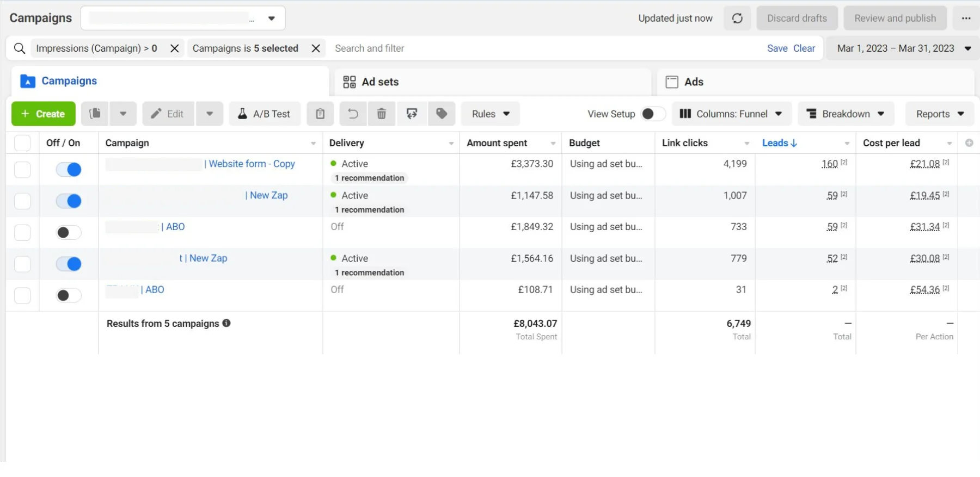The height and width of the screenshot is (477, 980).
Task: Turn off the first New Zap campaign (£1,147.58)
Action: click(69, 201)
